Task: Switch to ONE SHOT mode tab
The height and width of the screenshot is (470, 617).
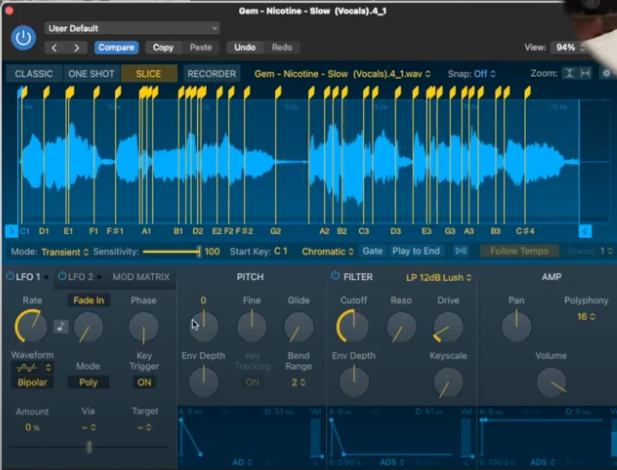Action: click(91, 74)
